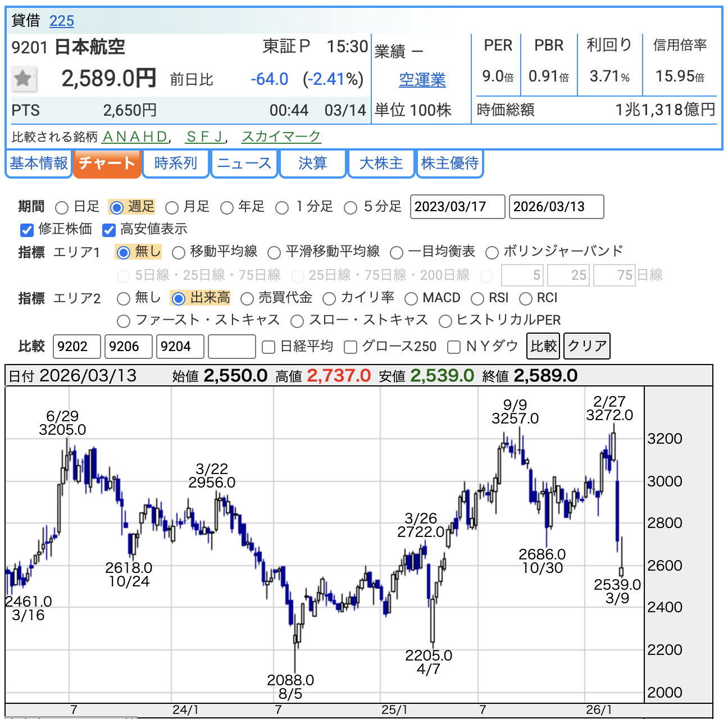Follow the 225 link next to 貸借
This screenshot has height=719, width=728.
pyautogui.click(x=62, y=21)
